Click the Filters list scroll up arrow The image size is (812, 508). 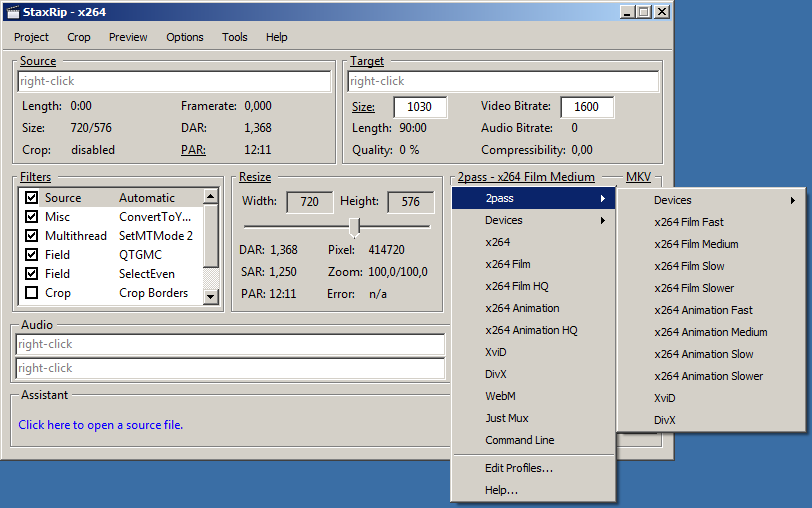210,196
